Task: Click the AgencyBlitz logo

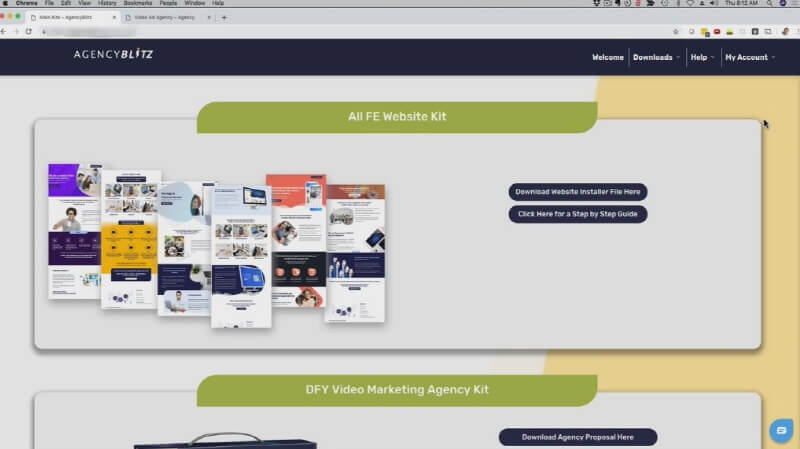Action: pos(113,54)
